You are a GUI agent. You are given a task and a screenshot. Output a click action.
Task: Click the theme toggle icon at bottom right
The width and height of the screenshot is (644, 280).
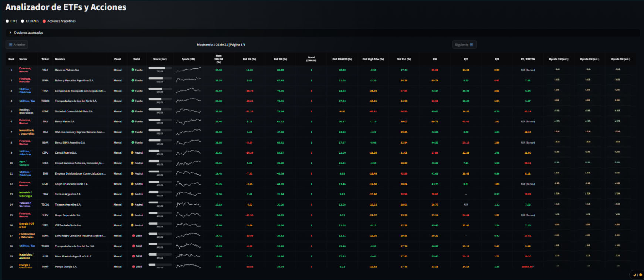(637, 275)
